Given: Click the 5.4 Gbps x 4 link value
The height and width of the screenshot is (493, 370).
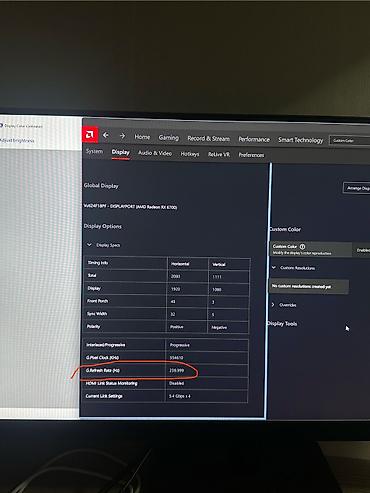Looking at the screenshot, I should click(x=180, y=396).
